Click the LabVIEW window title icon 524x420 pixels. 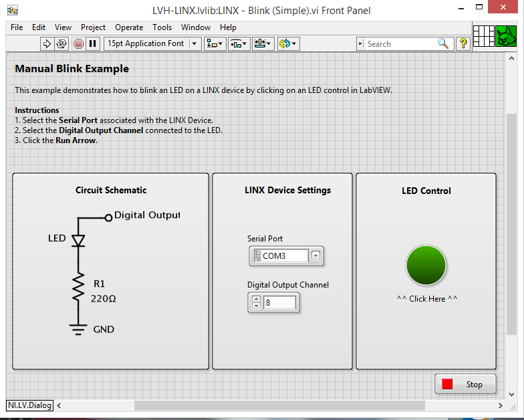click(x=13, y=11)
